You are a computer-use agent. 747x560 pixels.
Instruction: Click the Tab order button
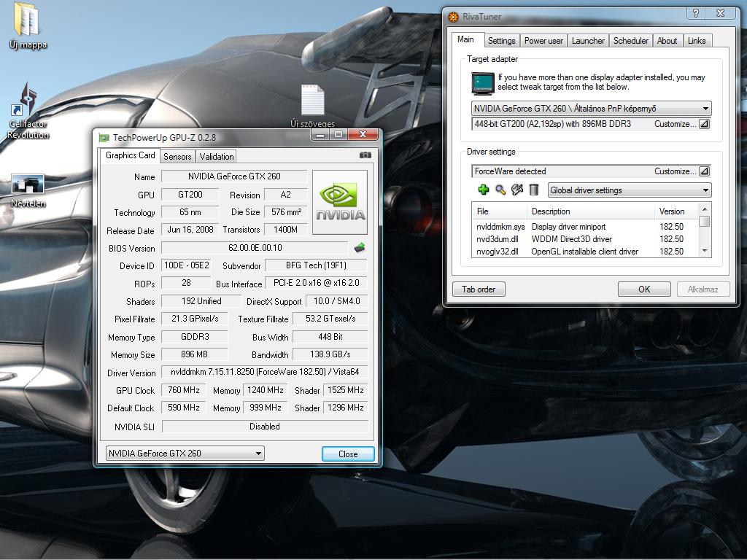[x=479, y=289]
